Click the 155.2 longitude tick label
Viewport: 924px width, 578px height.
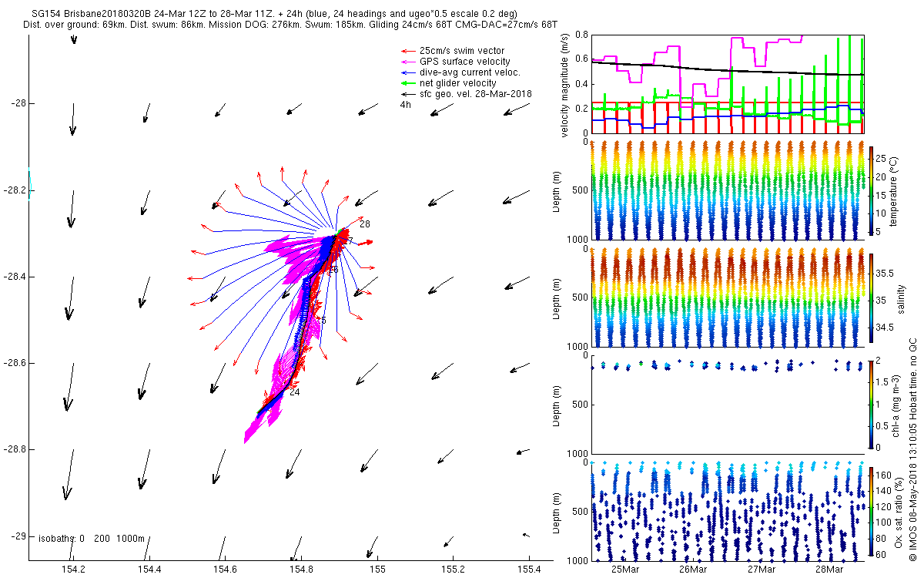453,569
